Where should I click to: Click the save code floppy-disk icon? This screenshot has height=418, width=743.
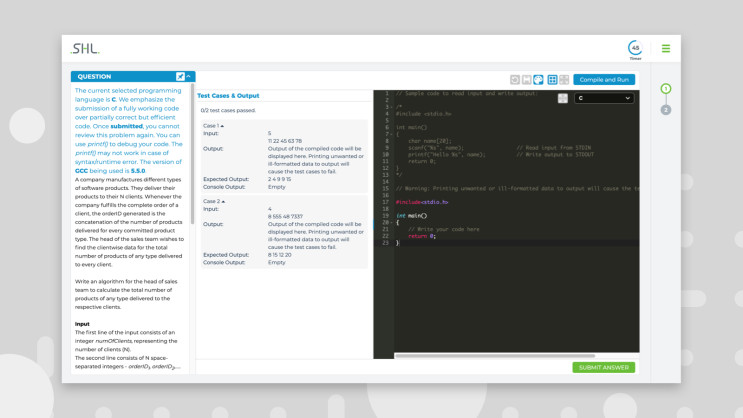526,80
